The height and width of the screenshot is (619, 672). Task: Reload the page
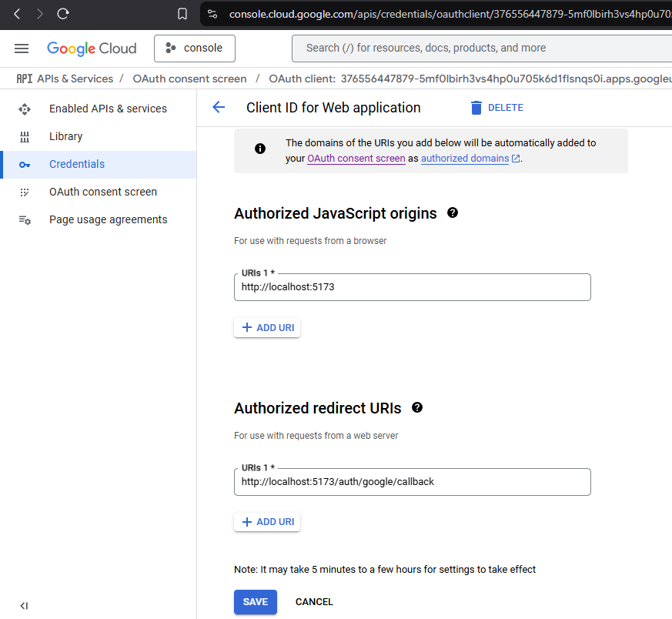63,14
